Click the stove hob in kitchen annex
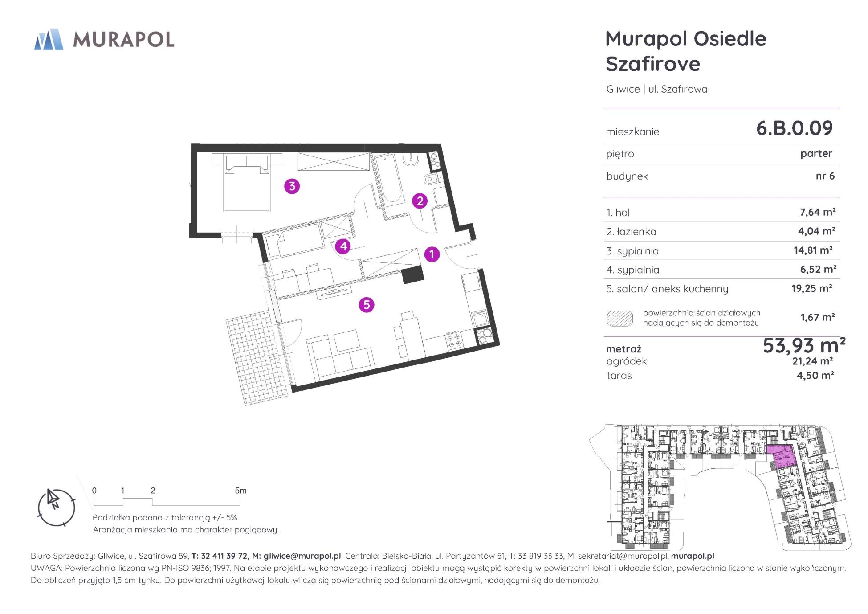The width and height of the screenshot is (868, 614). point(454,341)
